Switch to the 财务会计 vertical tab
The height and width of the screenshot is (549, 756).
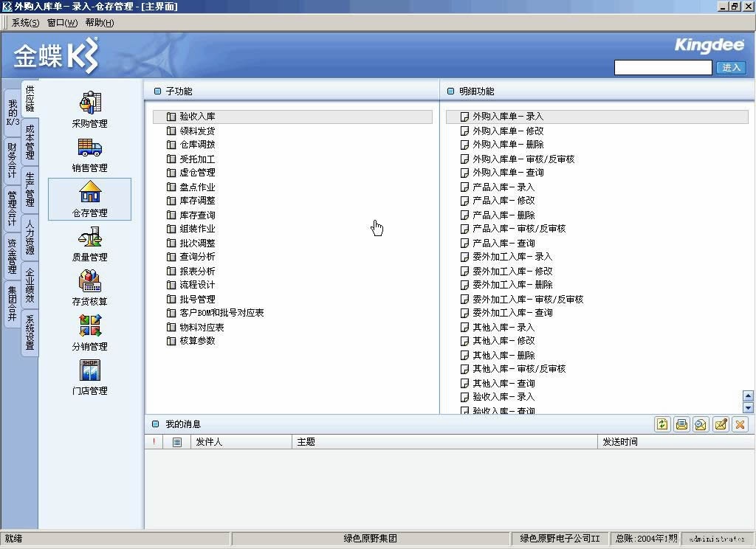(13, 160)
